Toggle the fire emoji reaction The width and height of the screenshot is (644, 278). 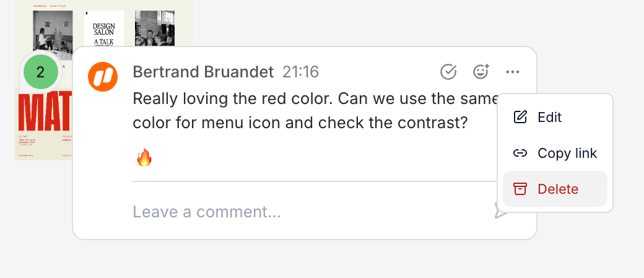tap(144, 159)
